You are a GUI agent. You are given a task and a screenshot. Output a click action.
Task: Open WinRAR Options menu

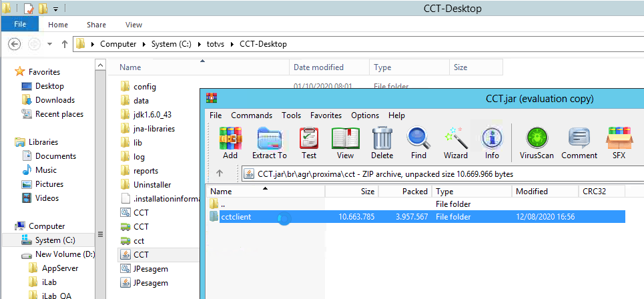(x=365, y=115)
